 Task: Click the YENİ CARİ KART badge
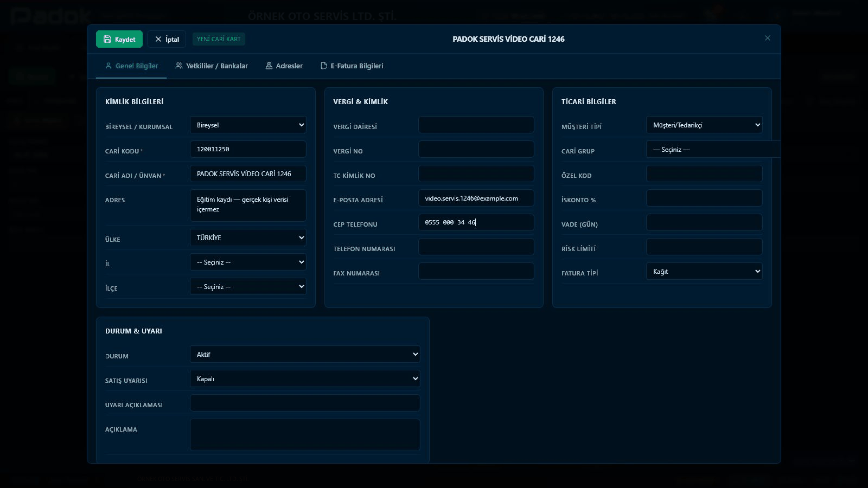coord(219,39)
